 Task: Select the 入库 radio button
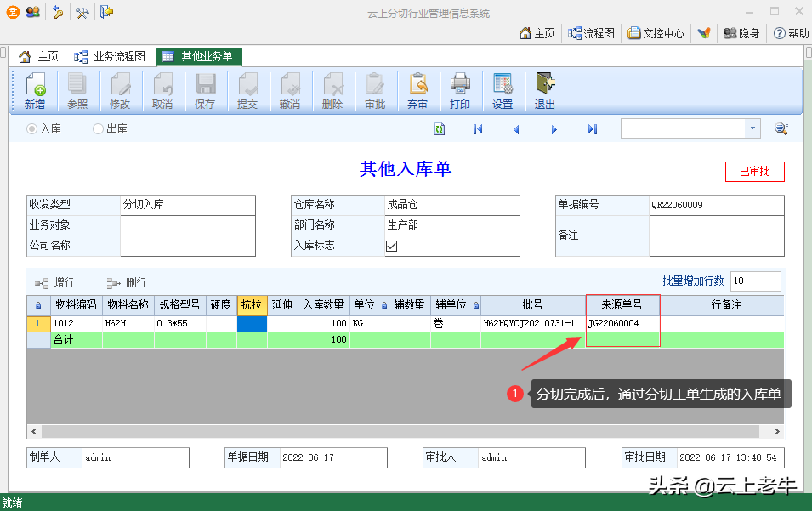pos(32,129)
